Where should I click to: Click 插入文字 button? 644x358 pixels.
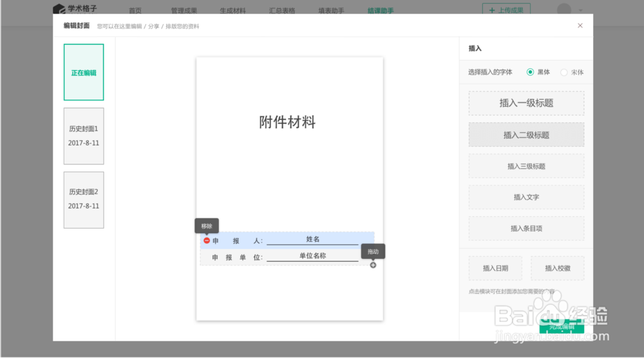(x=526, y=198)
